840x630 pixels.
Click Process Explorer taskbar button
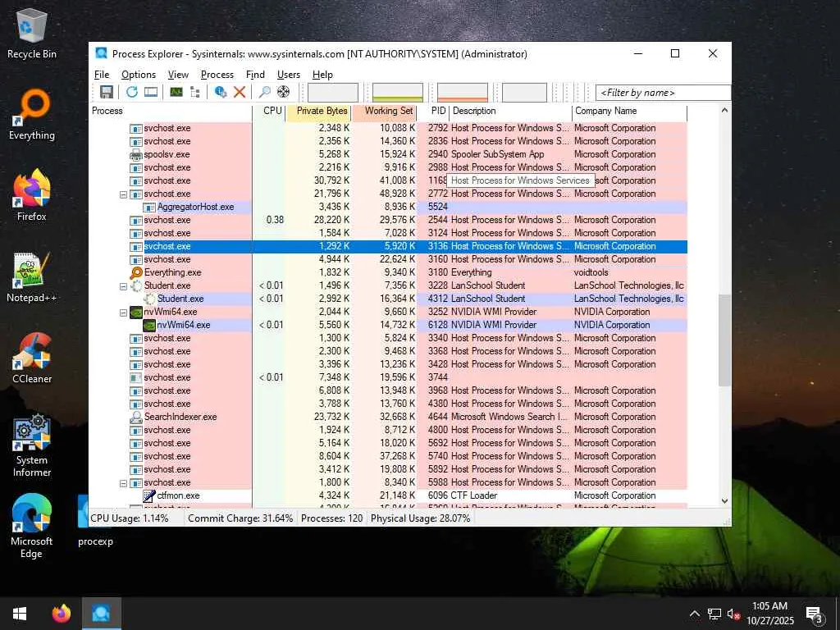tap(101, 614)
